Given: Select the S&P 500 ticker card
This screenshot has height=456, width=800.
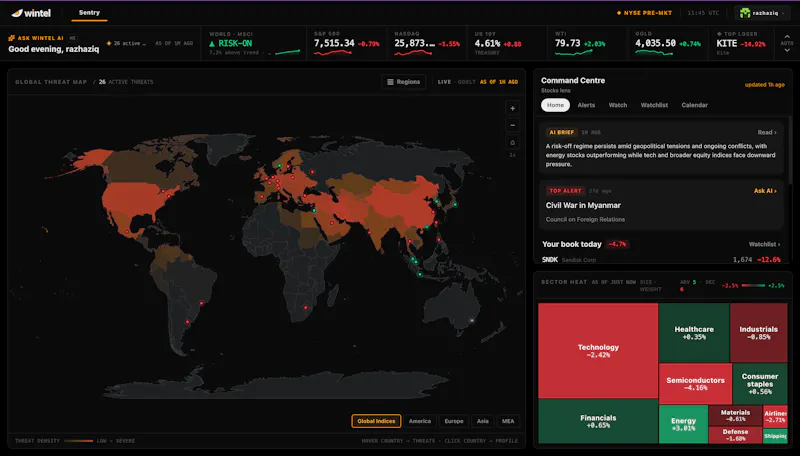Looking at the screenshot, I should 346,43.
